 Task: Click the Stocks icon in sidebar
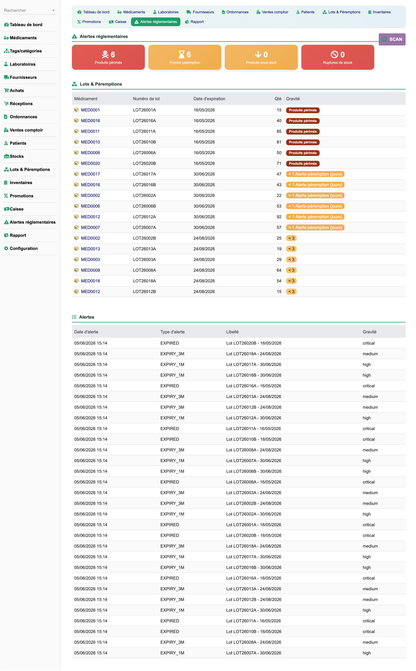pos(6,157)
